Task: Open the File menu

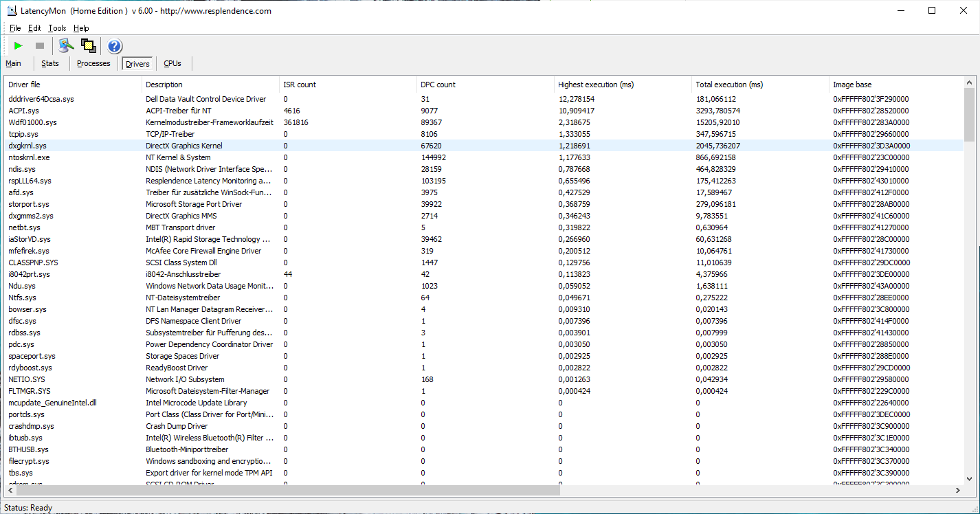Action: (15, 28)
